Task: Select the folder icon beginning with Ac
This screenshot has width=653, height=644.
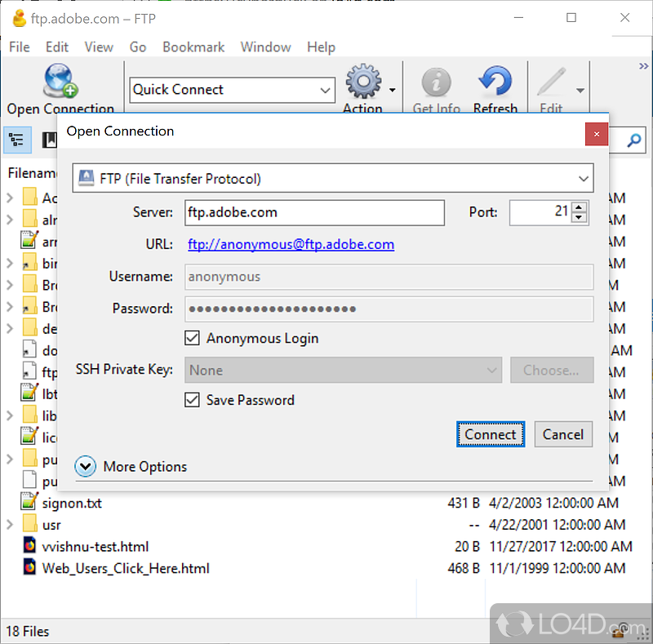Action: coord(30,197)
